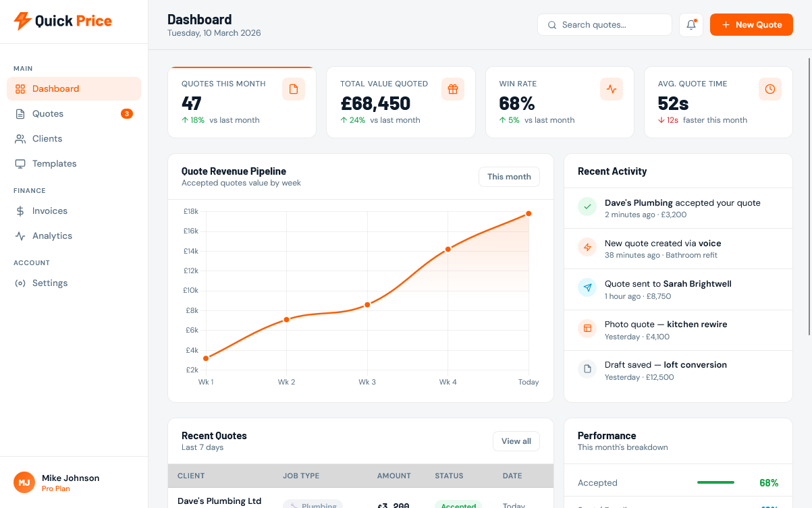
Task: Click the Accepted green progress bar
Action: (x=715, y=482)
